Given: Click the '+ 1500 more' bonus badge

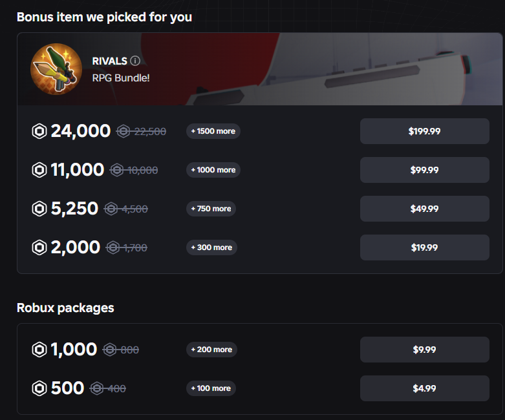Looking at the screenshot, I should coord(213,131).
